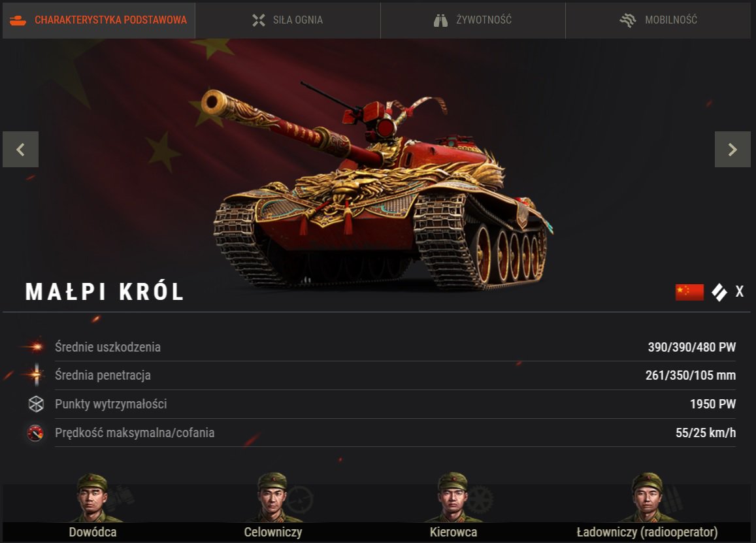Open the Żywotność tab

pyautogui.click(x=473, y=20)
